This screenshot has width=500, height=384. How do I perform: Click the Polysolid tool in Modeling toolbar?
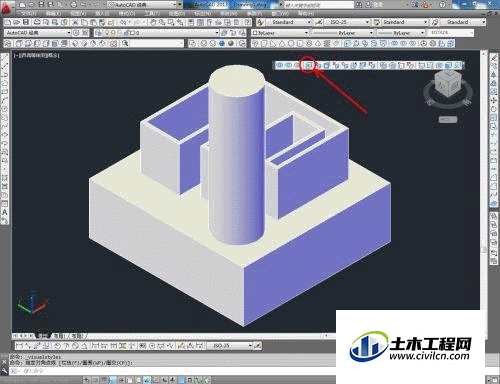tap(255, 43)
